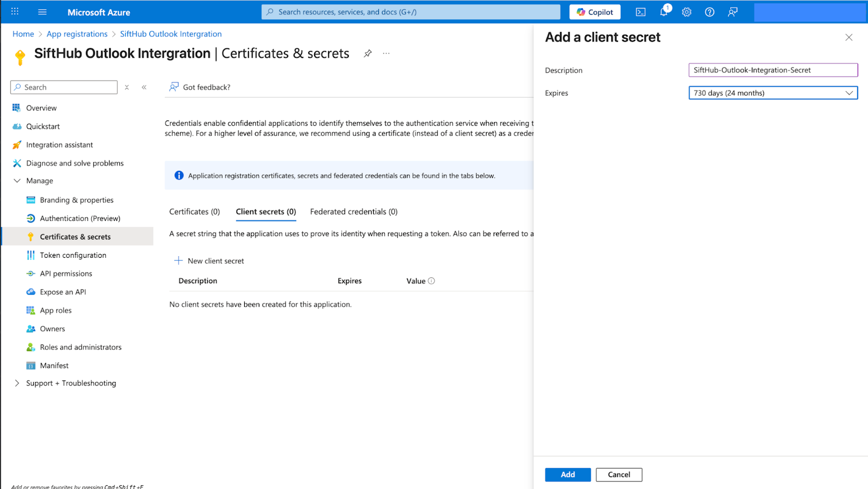Cancel adding the client secret
Screen dimensions: 868x489
click(618, 475)
